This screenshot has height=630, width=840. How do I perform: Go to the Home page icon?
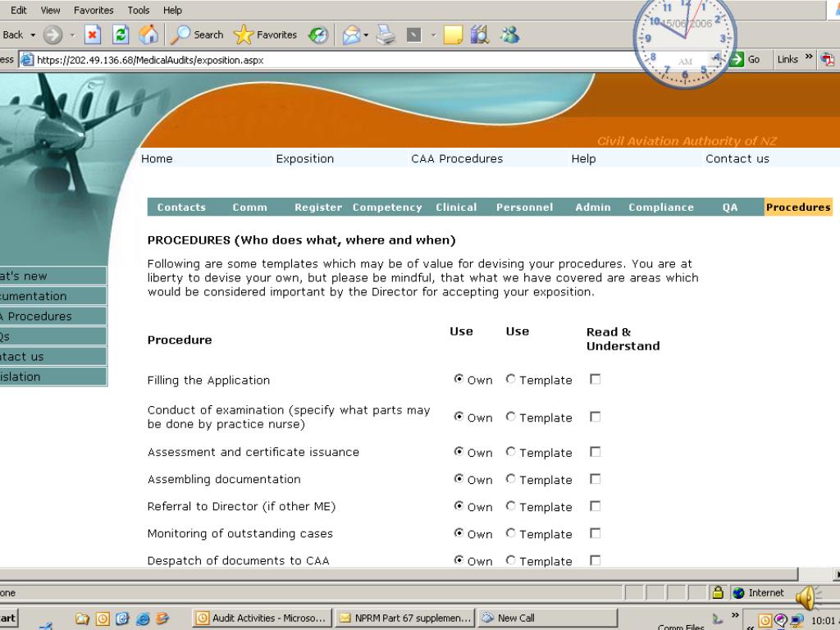click(x=148, y=34)
